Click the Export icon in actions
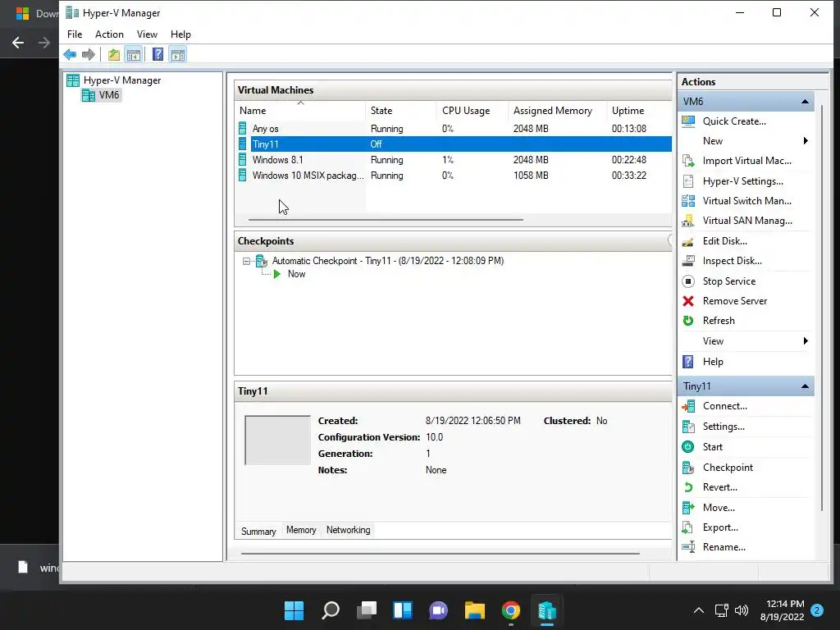Screen dimensions: 840x630 [x=688, y=527]
